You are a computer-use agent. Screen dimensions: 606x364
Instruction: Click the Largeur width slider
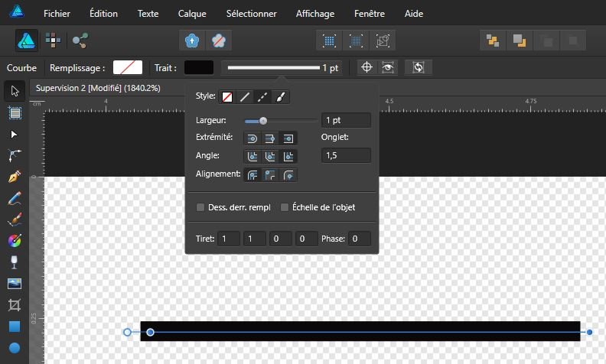tap(281, 121)
